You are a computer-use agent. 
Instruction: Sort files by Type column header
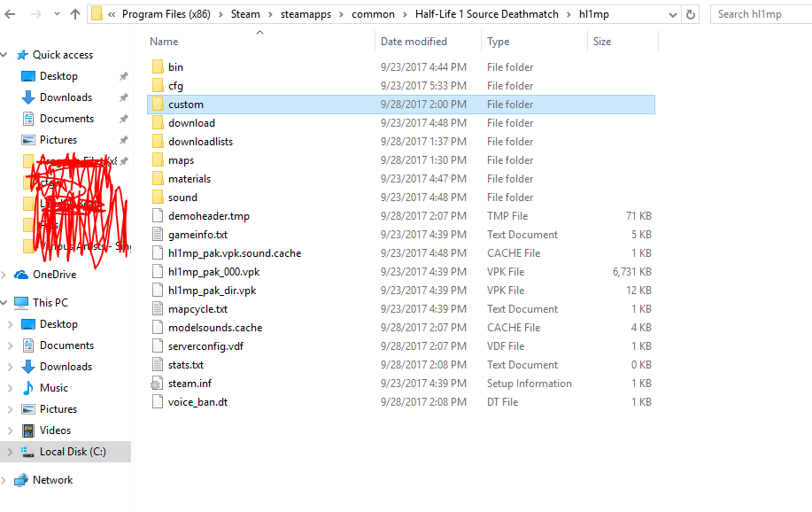(x=498, y=42)
